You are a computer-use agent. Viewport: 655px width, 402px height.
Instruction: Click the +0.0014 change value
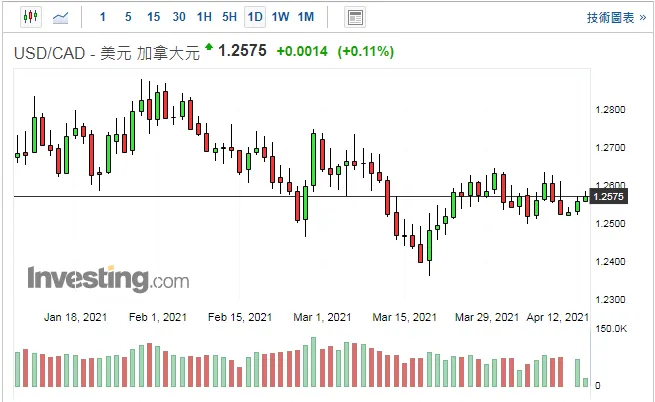pyautogui.click(x=302, y=51)
